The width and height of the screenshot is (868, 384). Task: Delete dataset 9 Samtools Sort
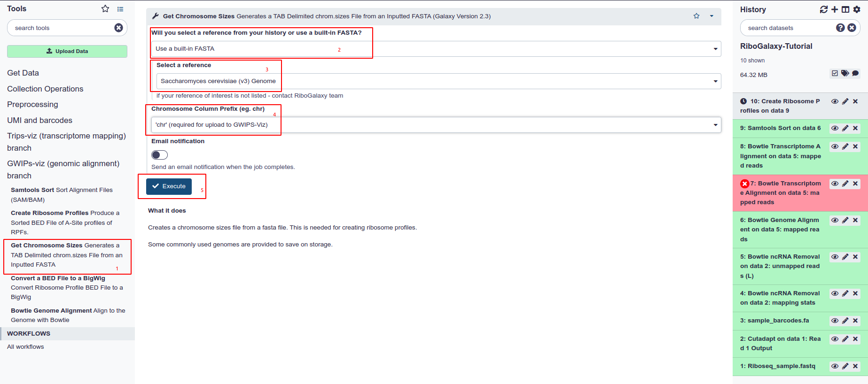[x=855, y=128]
